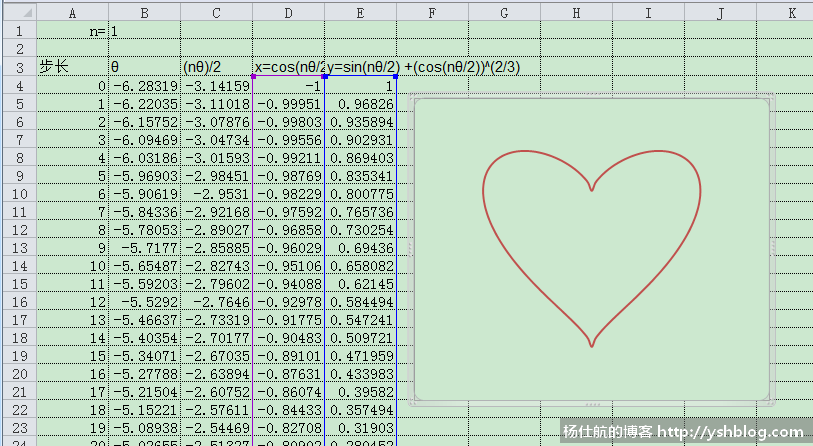Click cell E4 showing 1
The height and width of the screenshot is (446, 813).
[x=361, y=85]
